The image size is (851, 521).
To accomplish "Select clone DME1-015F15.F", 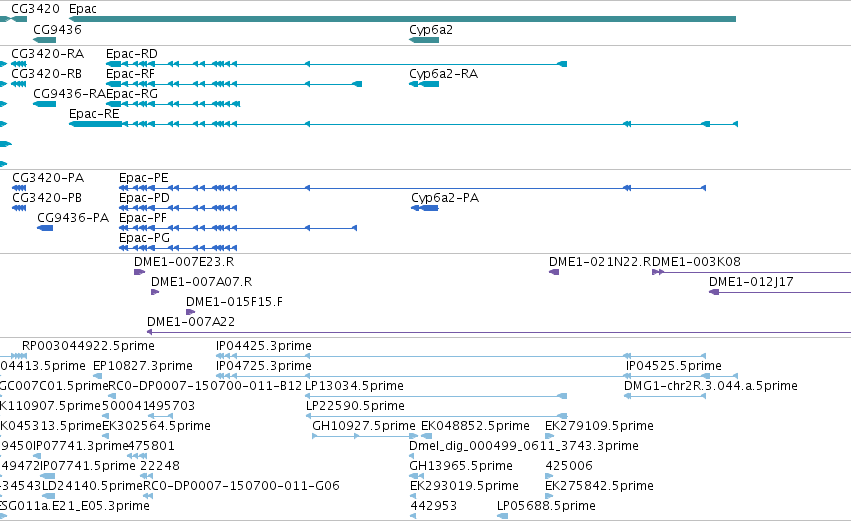I will pos(190,312).
